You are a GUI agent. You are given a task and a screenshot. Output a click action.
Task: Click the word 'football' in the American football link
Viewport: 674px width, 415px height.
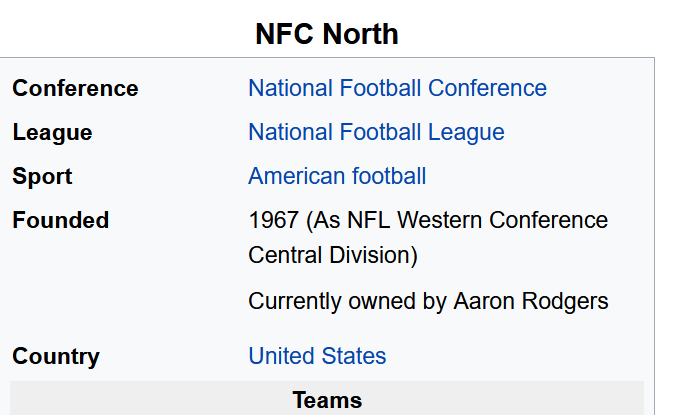389,176
